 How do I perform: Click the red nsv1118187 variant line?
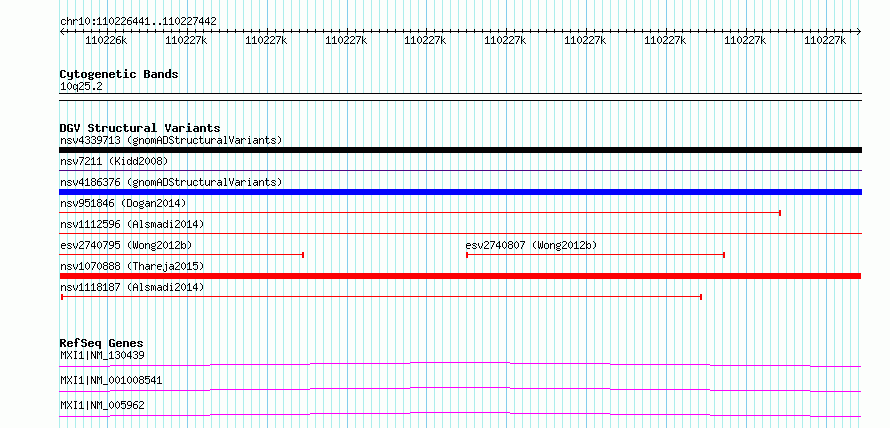pyautogui.click(x=381, y=297)
